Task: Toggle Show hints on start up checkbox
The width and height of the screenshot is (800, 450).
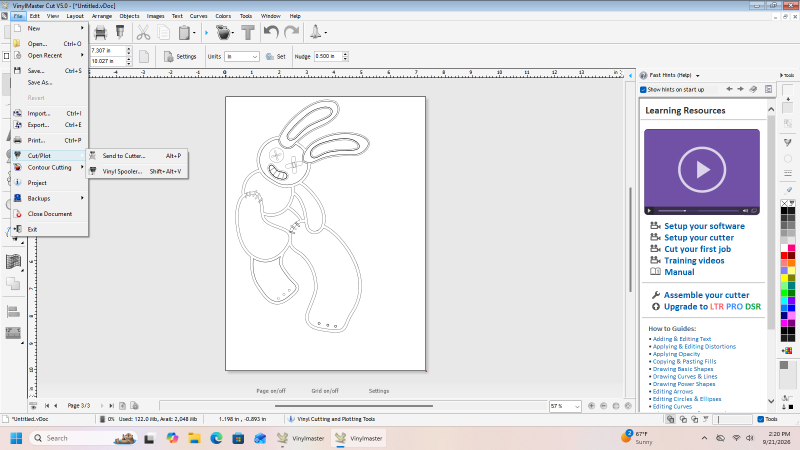Action: click(x=643, y=90)
